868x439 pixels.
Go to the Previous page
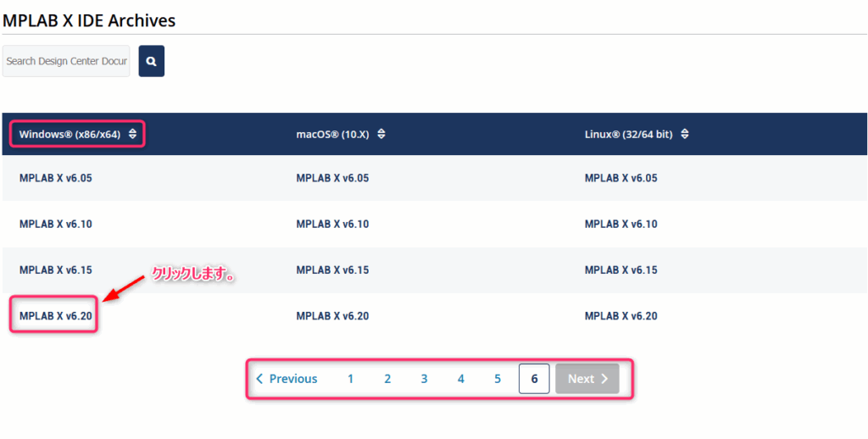tap(287, 379)
